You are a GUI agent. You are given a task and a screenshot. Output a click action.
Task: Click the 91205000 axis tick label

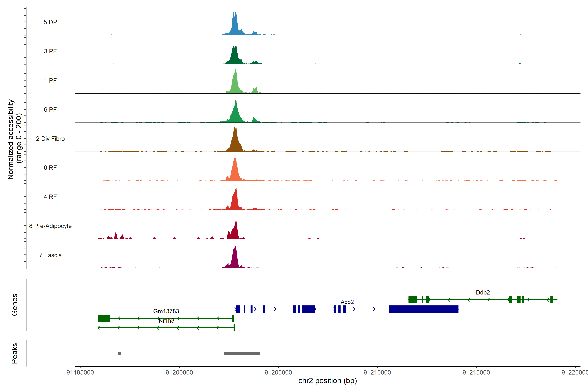278,372
